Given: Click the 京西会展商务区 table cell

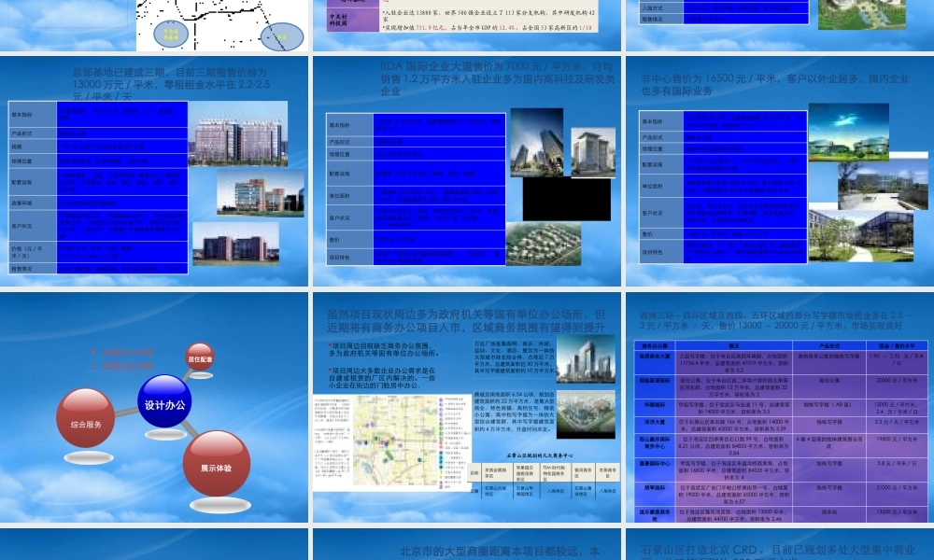Looking at the screenshot, I should point(496,473).
